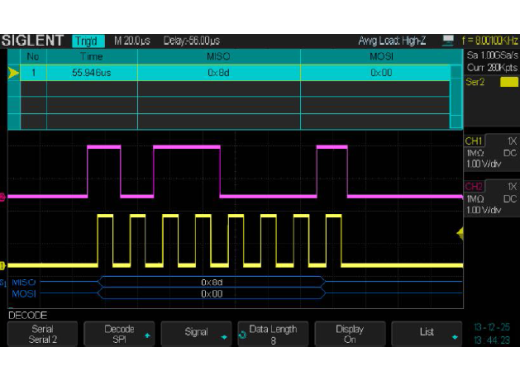Image resolution: width=520 pixels, height=380 pixels.
Task: Click the CH2 DC coupling label
Action: tap(510, 199)
